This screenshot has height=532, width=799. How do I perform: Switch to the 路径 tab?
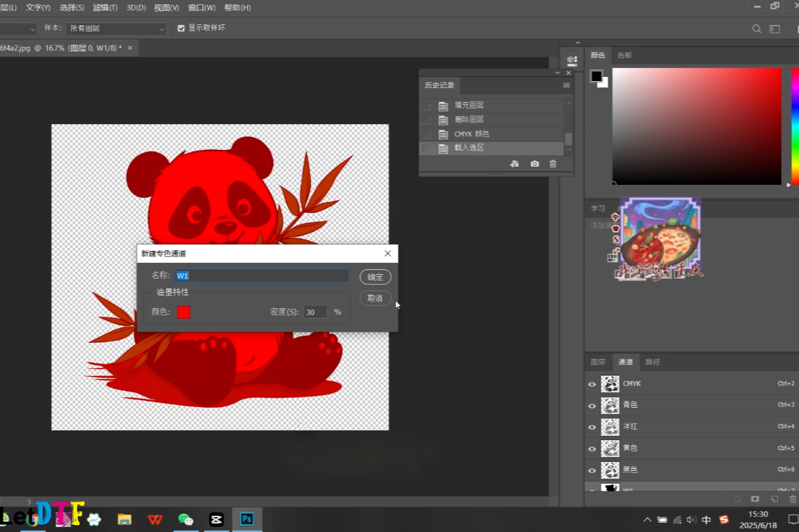[652, 362]
